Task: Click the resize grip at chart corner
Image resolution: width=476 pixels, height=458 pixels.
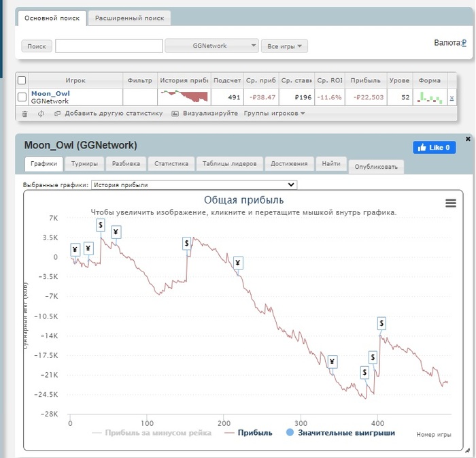Action: (467, 450)
